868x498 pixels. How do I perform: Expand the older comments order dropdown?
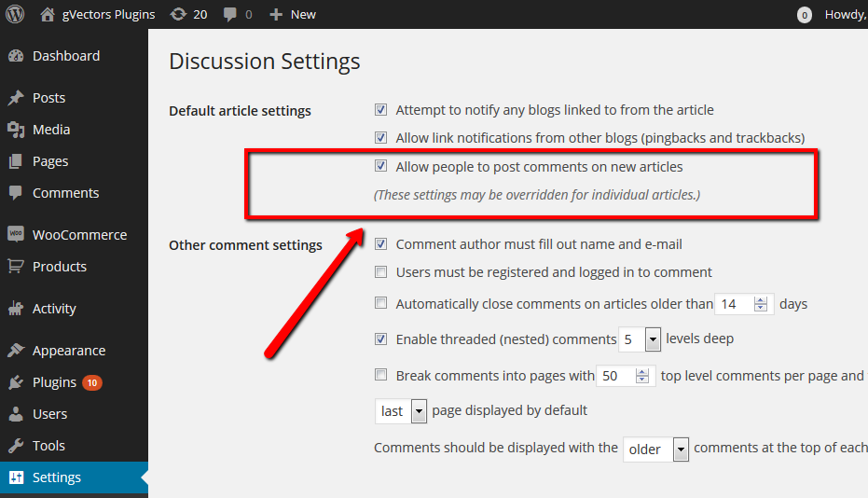pos(681,450)
